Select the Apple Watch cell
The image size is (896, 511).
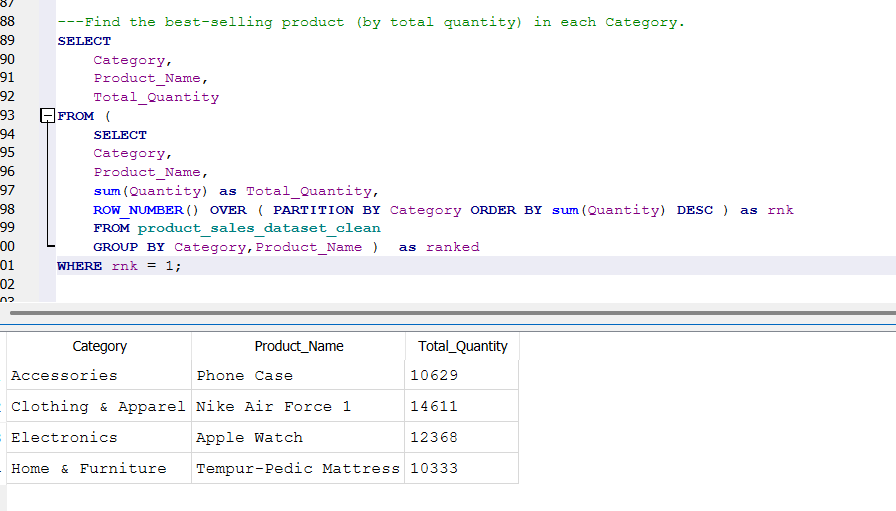click(298, 437)
